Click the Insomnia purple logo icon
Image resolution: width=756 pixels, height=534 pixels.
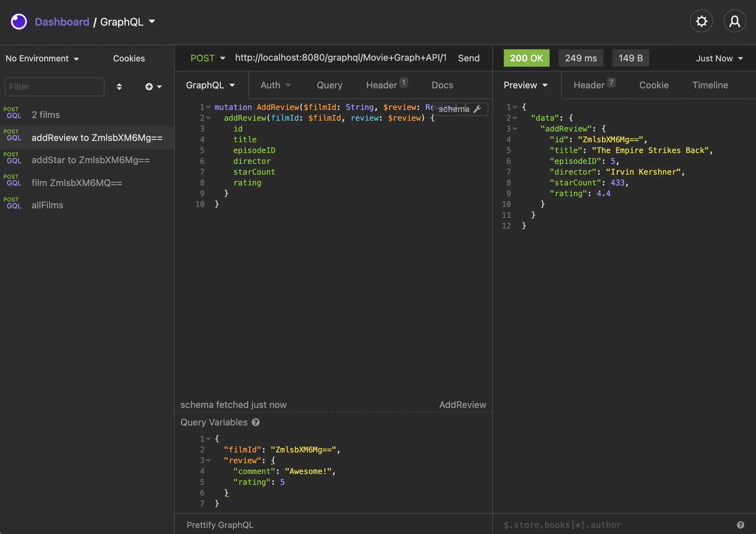(19, 22)
